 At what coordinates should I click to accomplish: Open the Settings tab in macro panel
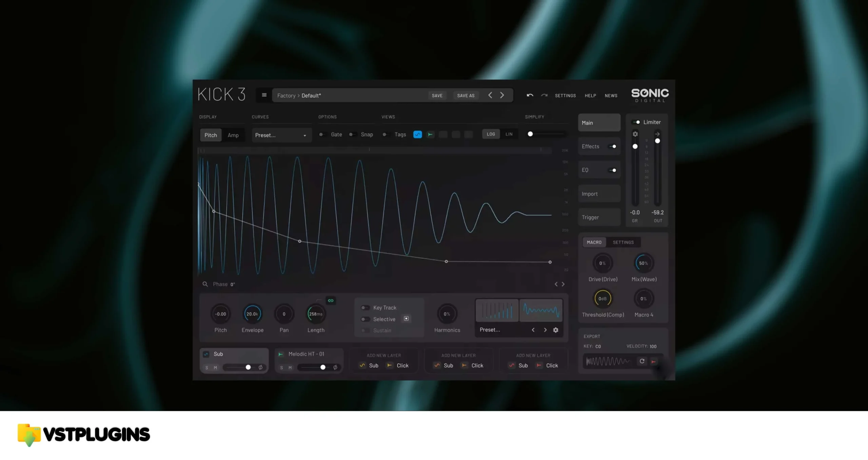point(623,242)
